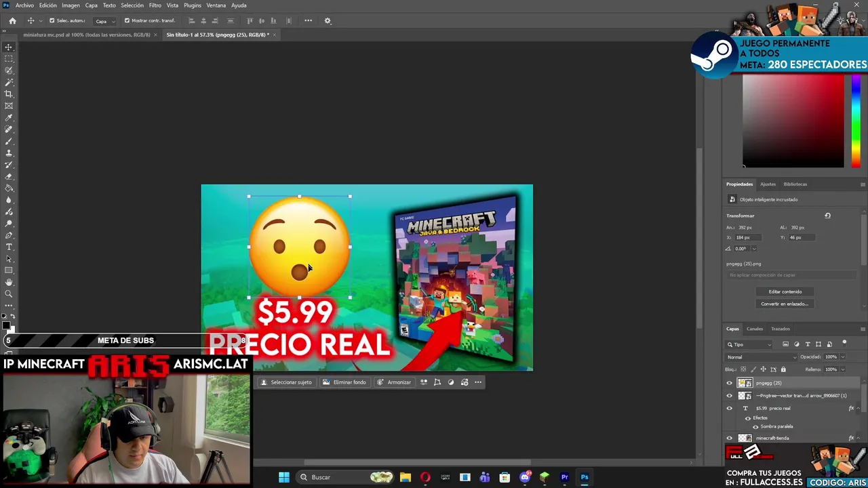This screenshot has height=488, width=868.
Task: Select the Brush tool
Action: (x=9, y=141)
